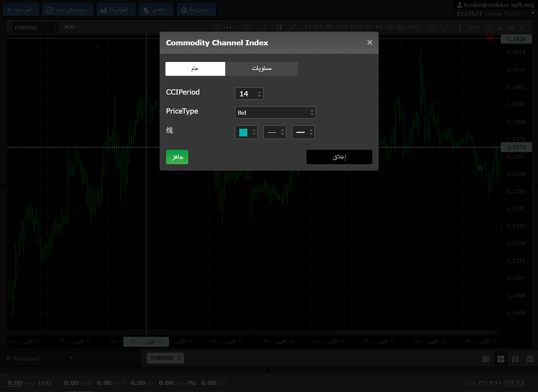
Task: Click the green جاهز (Ready) button
Action: point(177,157)
